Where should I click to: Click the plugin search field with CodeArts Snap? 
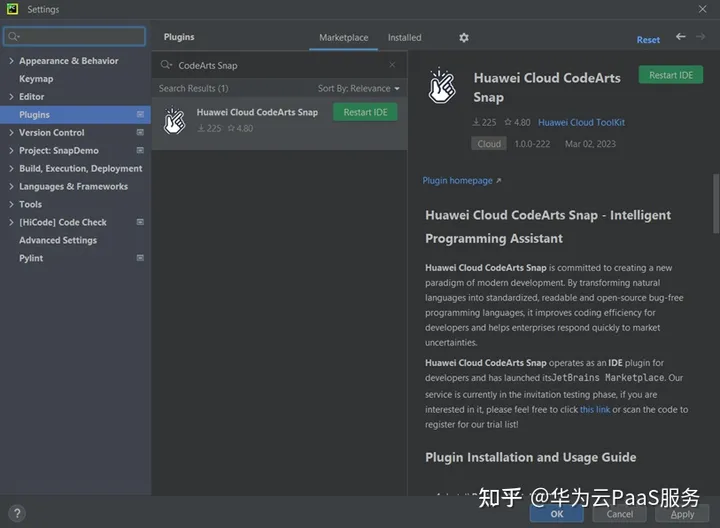click(x=279, y=65)
